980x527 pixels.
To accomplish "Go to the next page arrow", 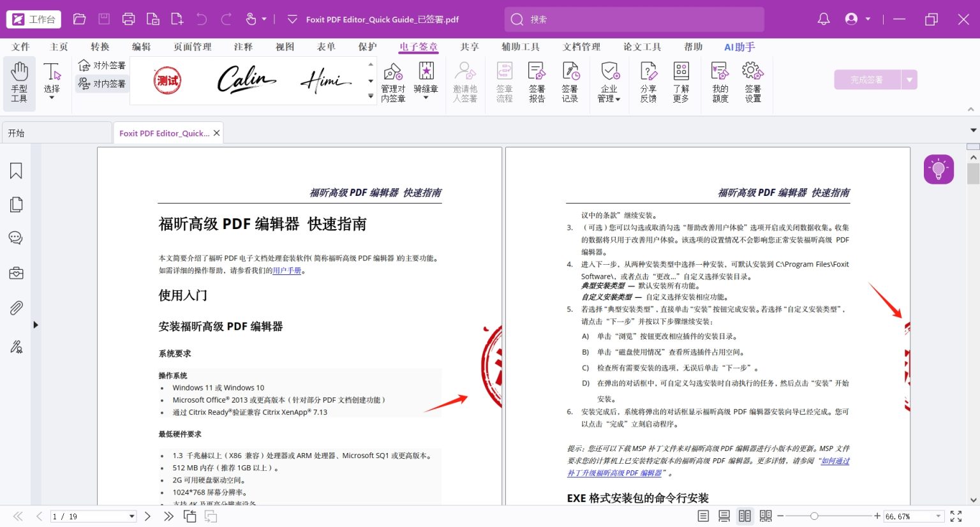I will tap(147, 516).
